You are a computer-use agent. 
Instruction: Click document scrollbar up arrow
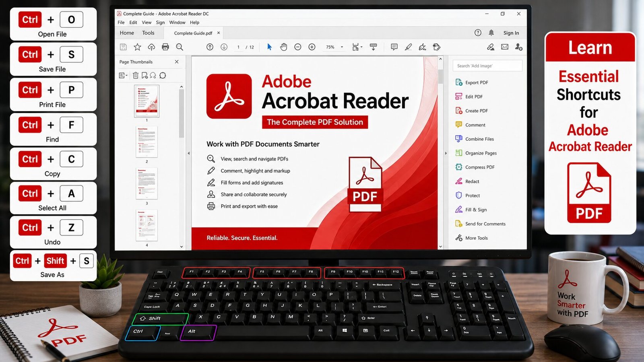440,59
